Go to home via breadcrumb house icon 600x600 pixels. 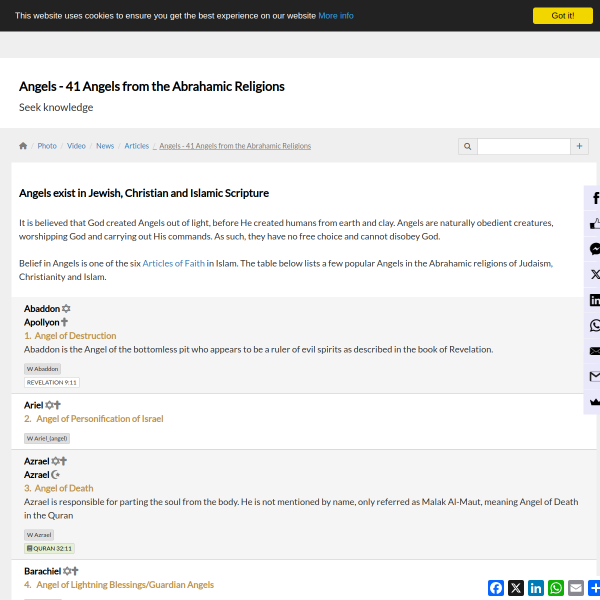point(23,146)
